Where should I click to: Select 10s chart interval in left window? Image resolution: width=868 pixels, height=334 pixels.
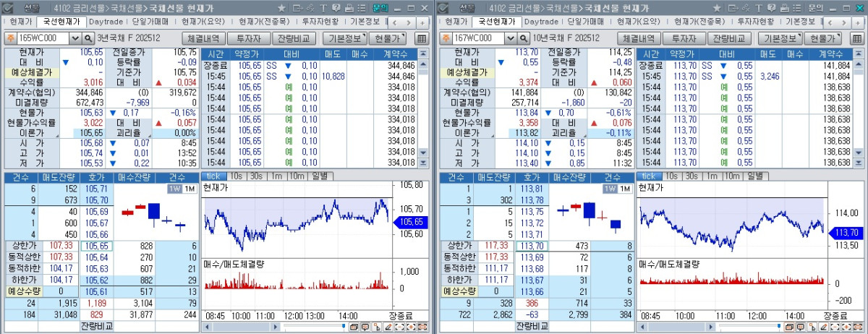pyautogui.click(x=235, y=176)
